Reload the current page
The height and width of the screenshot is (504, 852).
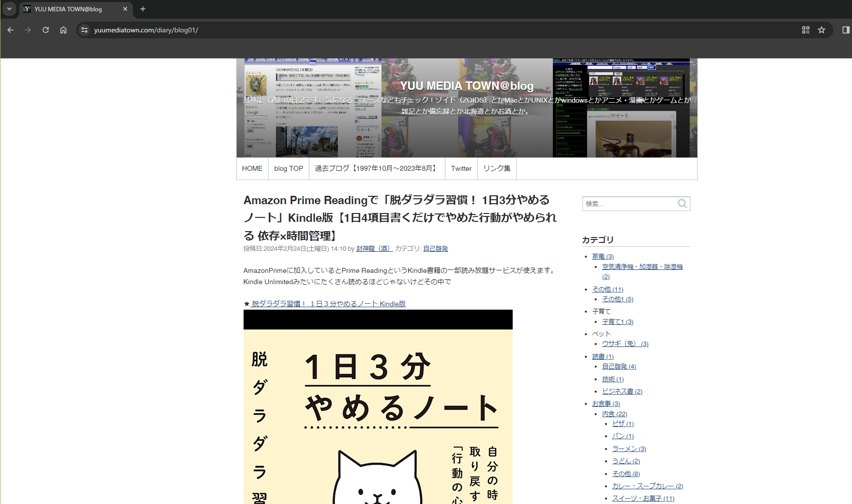[x=46, y=30]
